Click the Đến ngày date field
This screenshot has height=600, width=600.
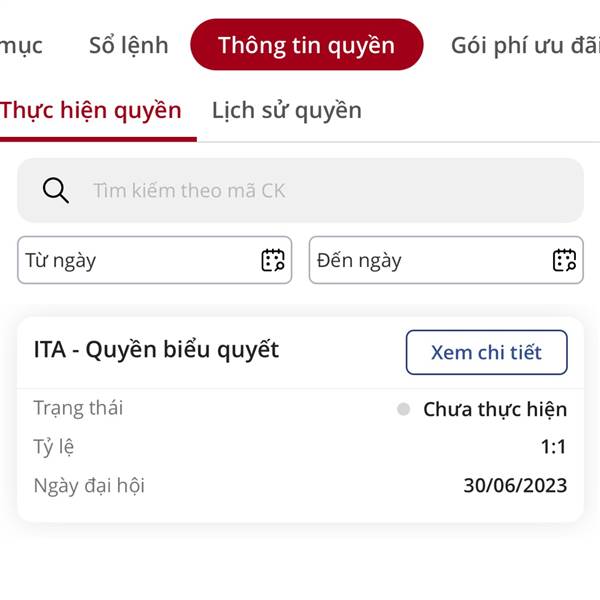point(446,260)
